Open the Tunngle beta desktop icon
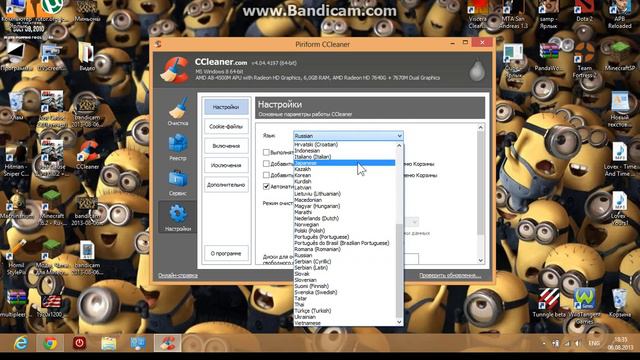Screen dimensions: 640x360 549,303
